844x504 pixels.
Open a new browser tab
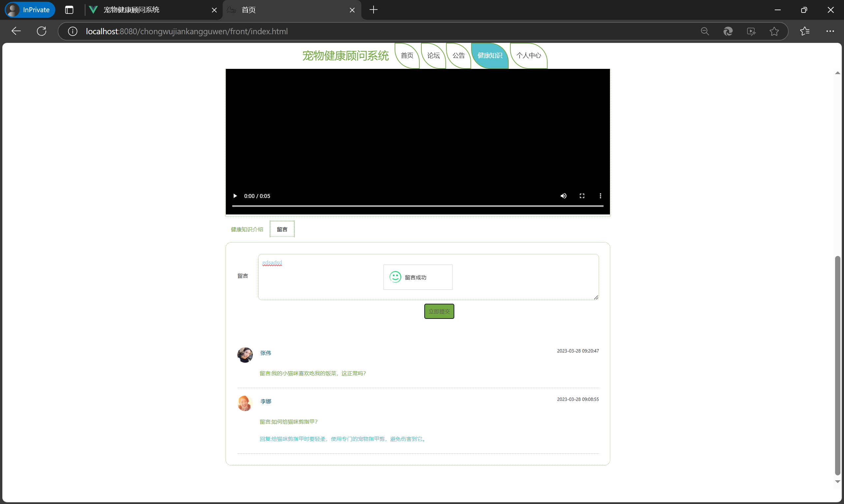(x=373, y=10)
